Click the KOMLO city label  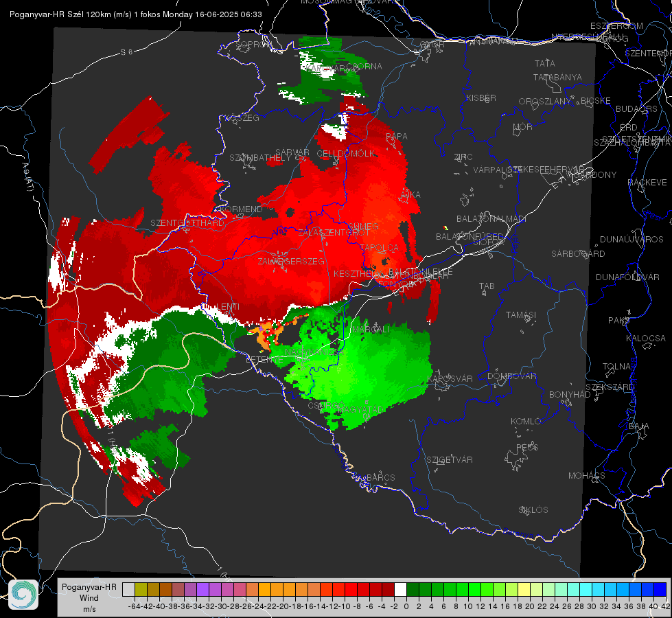525,422
